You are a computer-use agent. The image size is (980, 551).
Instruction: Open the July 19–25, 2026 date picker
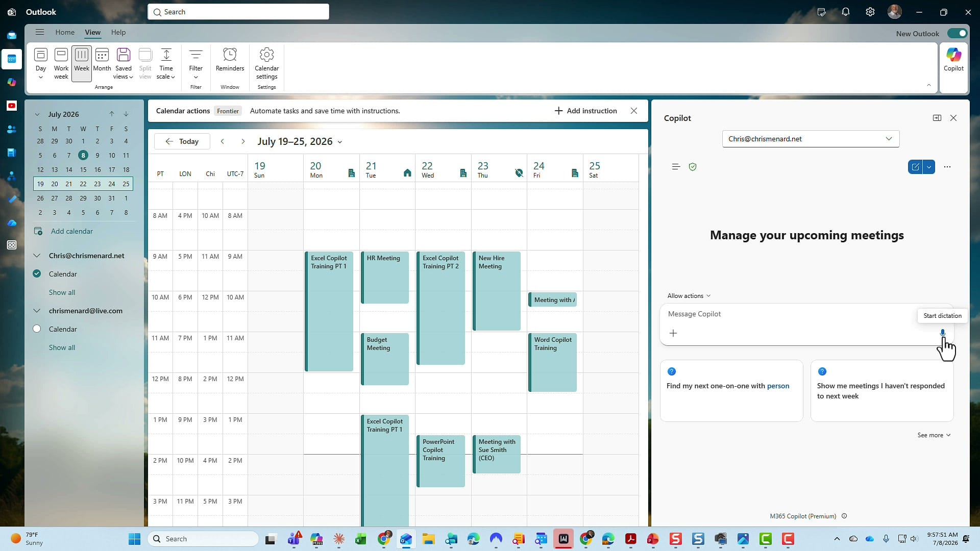300,141
